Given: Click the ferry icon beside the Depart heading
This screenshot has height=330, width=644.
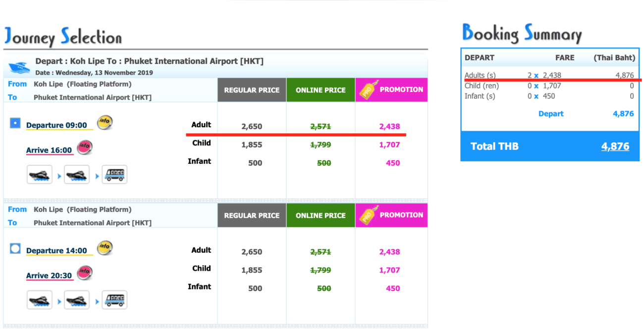Looking at the screenshot, I should click(x=19, y=67).
